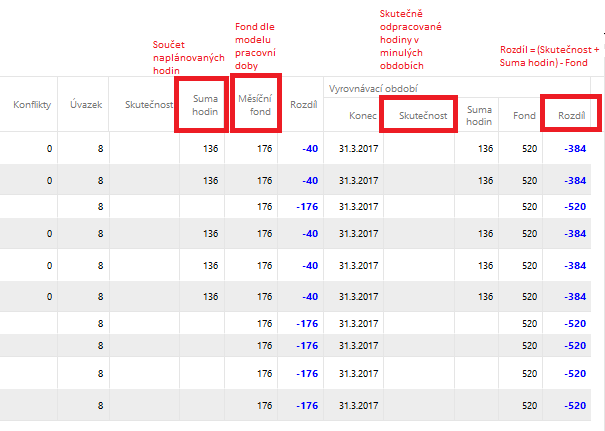
Task: Select the -176 value in the bottom row
Action: click(x=307, y=406)
